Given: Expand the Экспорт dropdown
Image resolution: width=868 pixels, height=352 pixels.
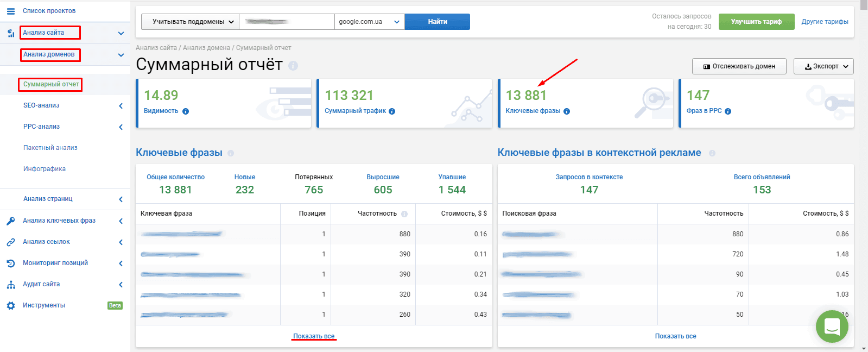Looking at the screenshot, I should tap(823, 66).
